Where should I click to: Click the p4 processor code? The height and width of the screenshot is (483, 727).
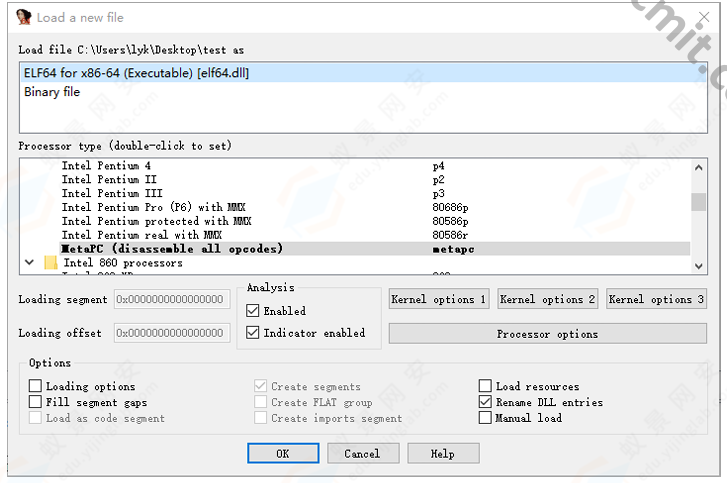[438, 165]
